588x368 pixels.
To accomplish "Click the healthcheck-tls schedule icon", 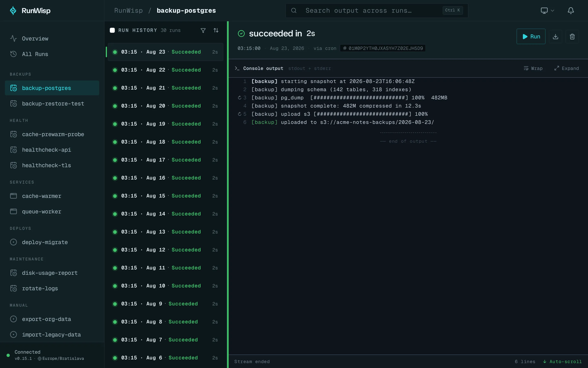I will (13, 165).
